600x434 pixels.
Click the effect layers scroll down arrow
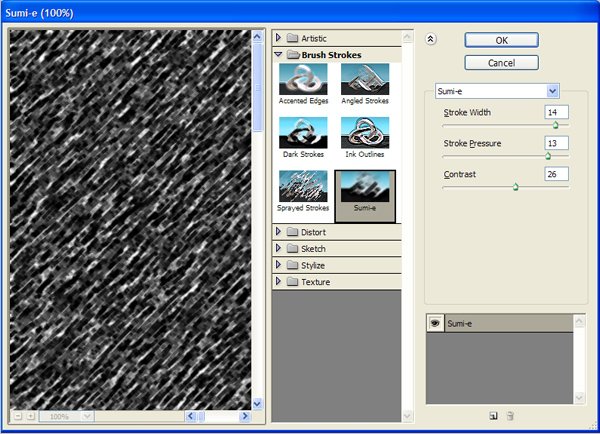pyautogui.click(x=579, y=398)
